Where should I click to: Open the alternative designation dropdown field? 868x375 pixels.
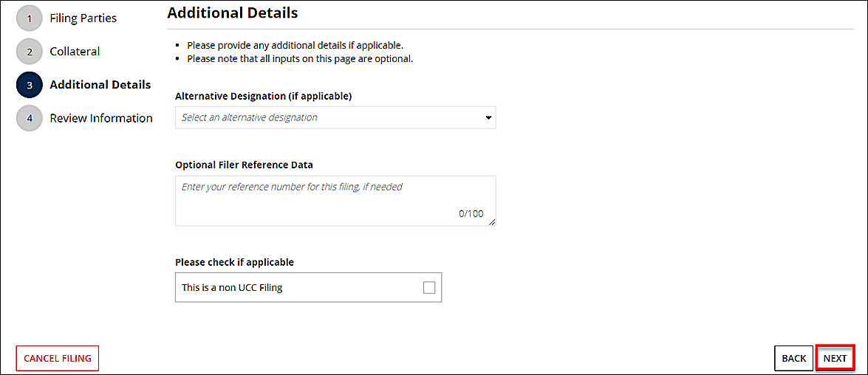(325, 117)
